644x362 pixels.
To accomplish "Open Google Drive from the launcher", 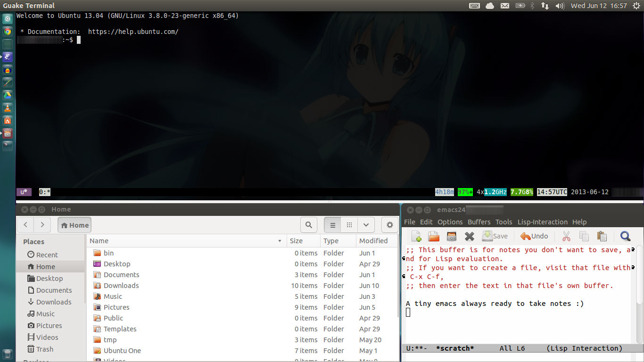I will point(8,95).
